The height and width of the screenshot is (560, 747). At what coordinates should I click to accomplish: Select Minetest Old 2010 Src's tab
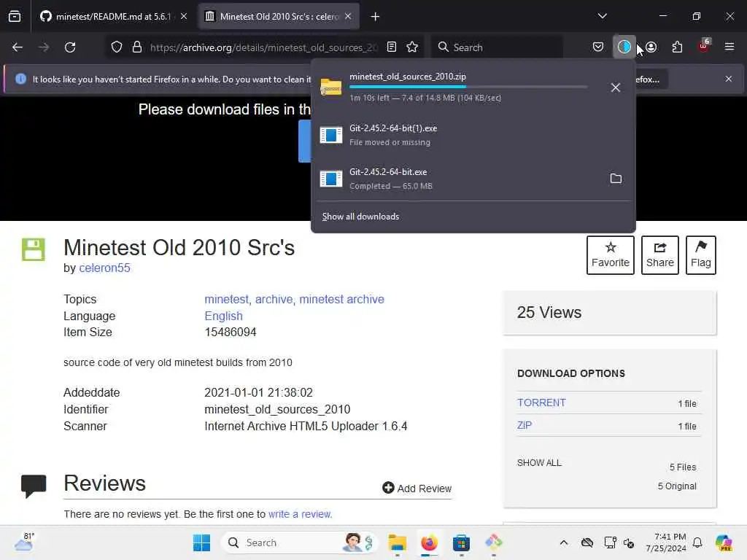279,17
